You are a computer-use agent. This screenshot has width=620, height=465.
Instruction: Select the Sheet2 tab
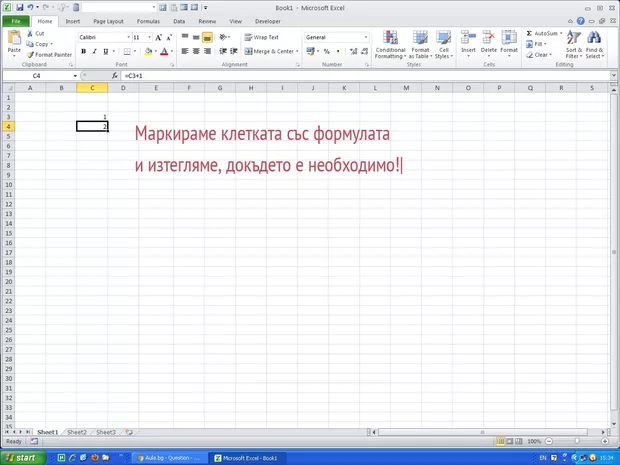pos(76,432)
